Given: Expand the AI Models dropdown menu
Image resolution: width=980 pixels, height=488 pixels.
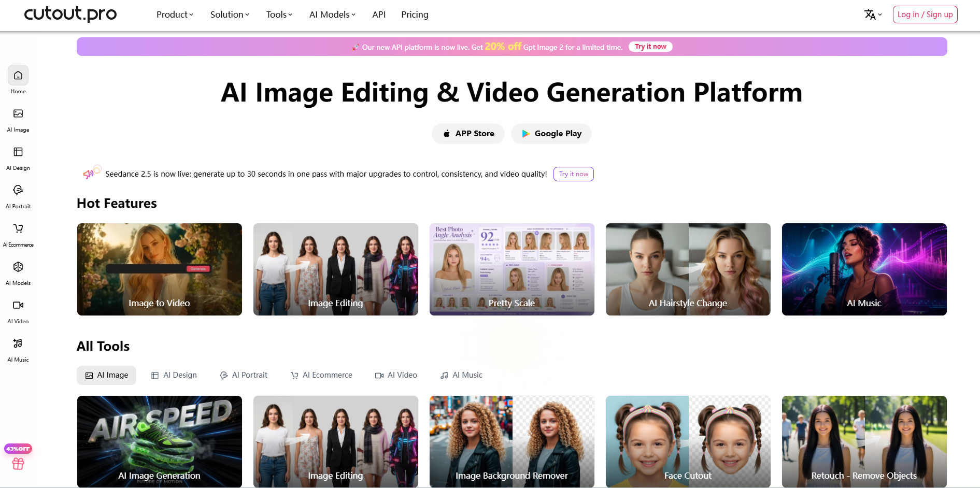Looking at the screenshot, I should point(332,15).
